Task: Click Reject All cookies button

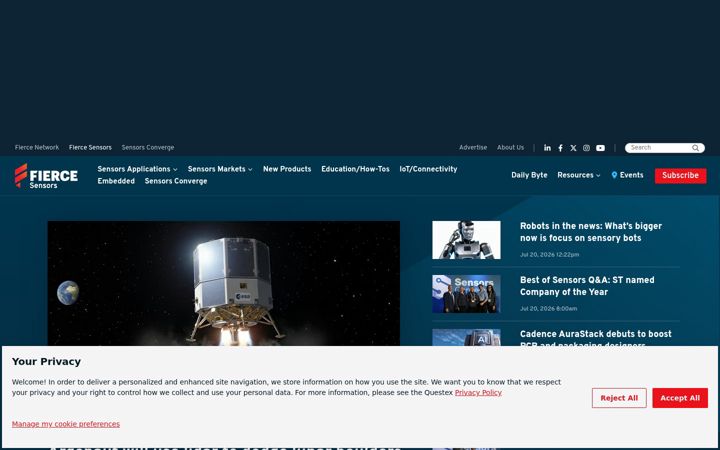Action: tap(619, 398)
